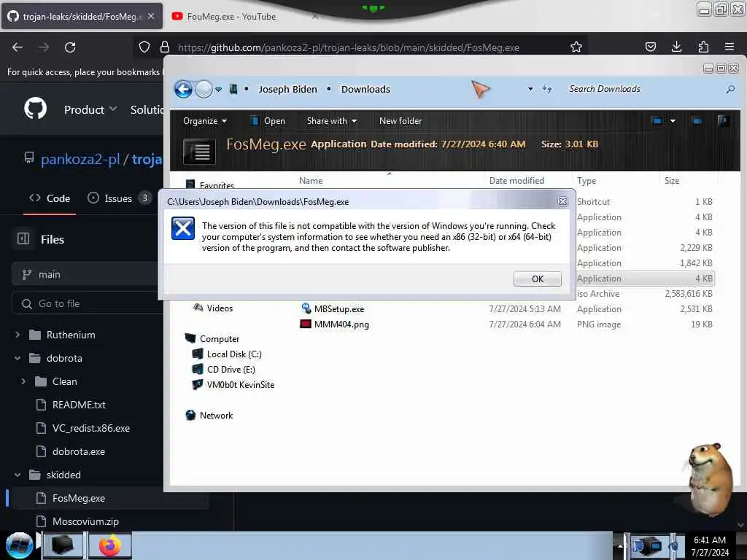Click OK in the error dialog
Viewport: 747px width, 560px height.
point(537,279)
